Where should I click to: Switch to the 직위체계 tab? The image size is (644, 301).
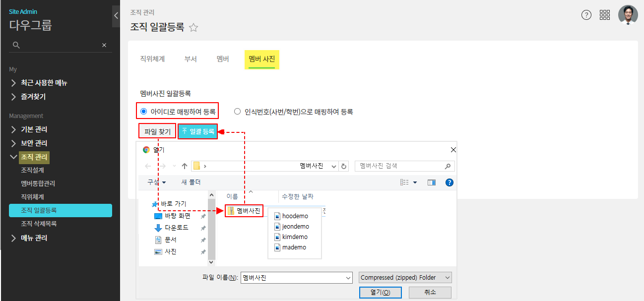[x=152, y=59]
